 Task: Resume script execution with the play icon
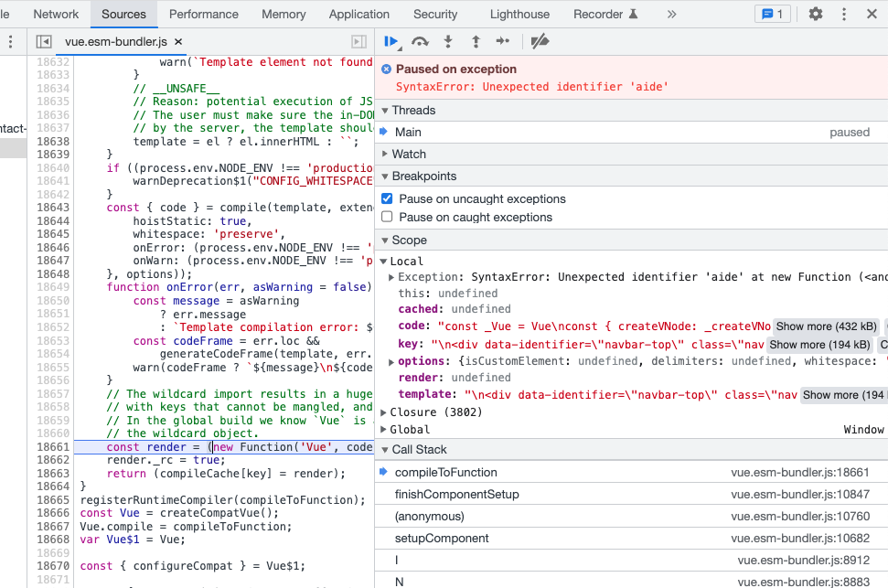391,41
